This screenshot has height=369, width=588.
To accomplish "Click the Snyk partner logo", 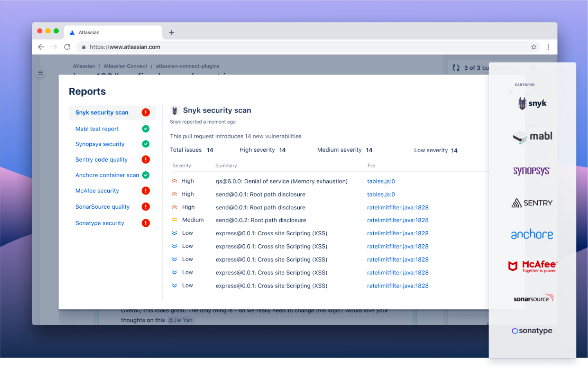I will pos(532,103).
